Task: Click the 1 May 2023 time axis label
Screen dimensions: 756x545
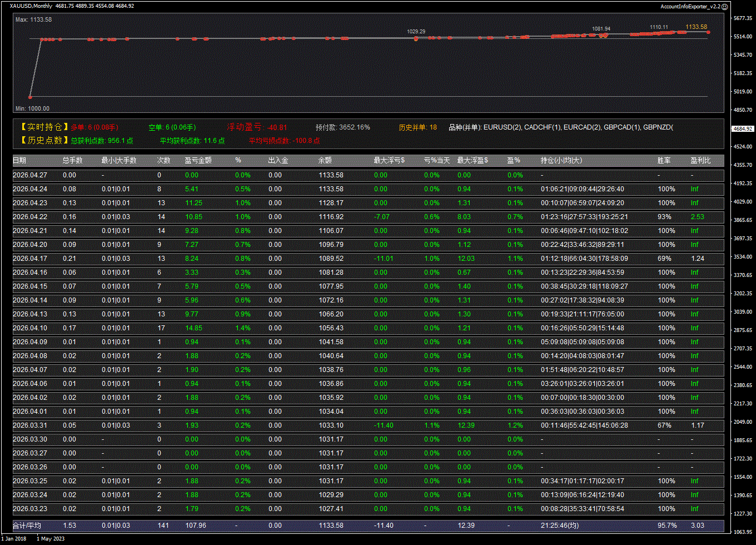Action: click(x=52, y=538)
